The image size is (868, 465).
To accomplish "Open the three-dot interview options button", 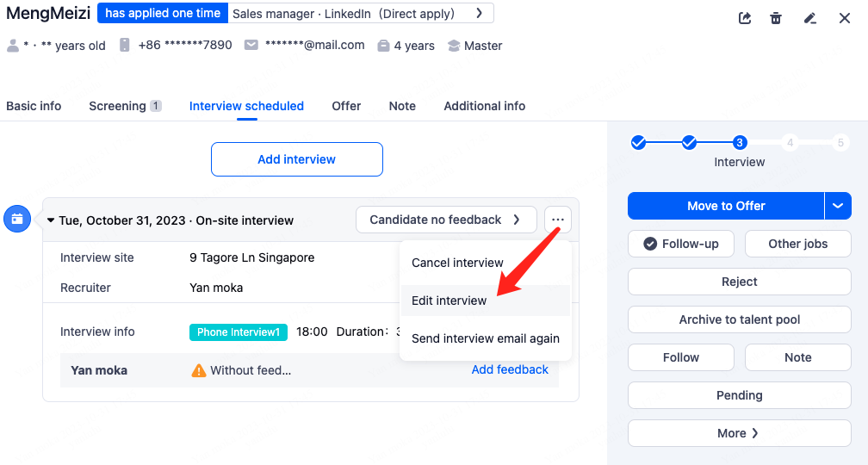I will (558, 220).
